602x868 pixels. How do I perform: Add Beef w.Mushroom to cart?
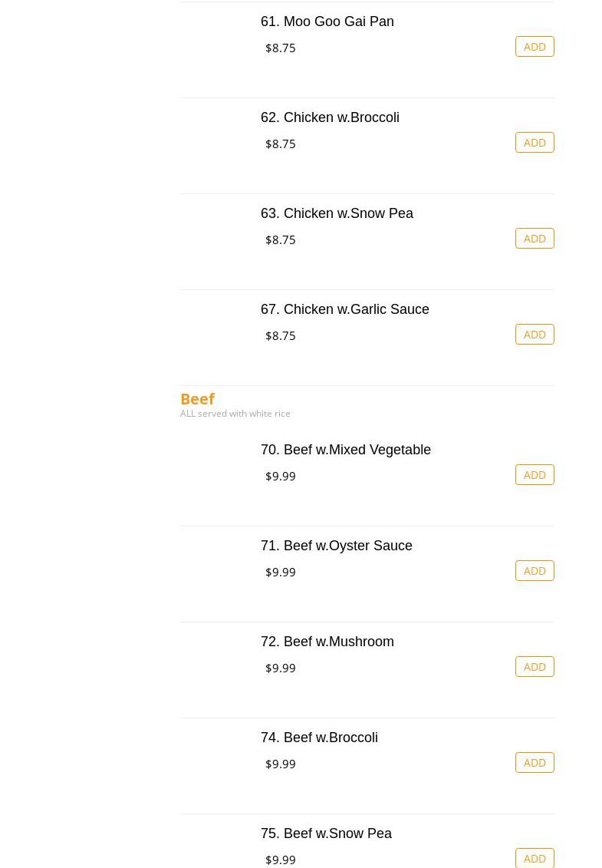point(535,667)
